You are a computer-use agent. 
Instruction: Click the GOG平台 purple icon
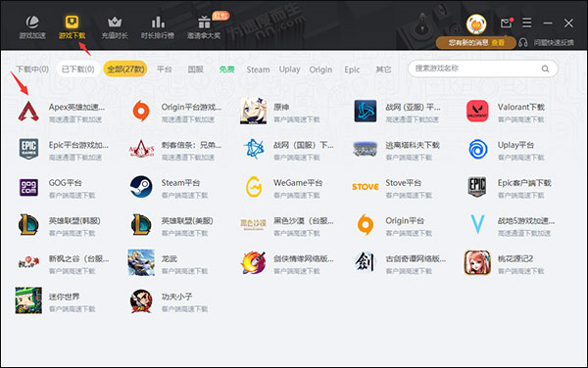coord(28,187)
